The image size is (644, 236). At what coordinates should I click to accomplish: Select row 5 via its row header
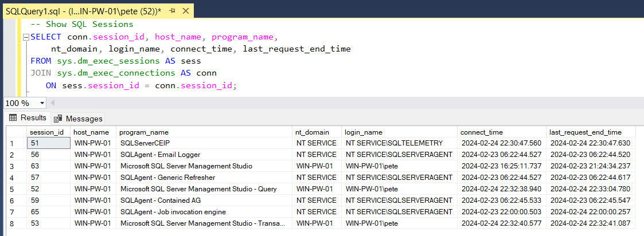pyautogui.click(x=13, y=189)
